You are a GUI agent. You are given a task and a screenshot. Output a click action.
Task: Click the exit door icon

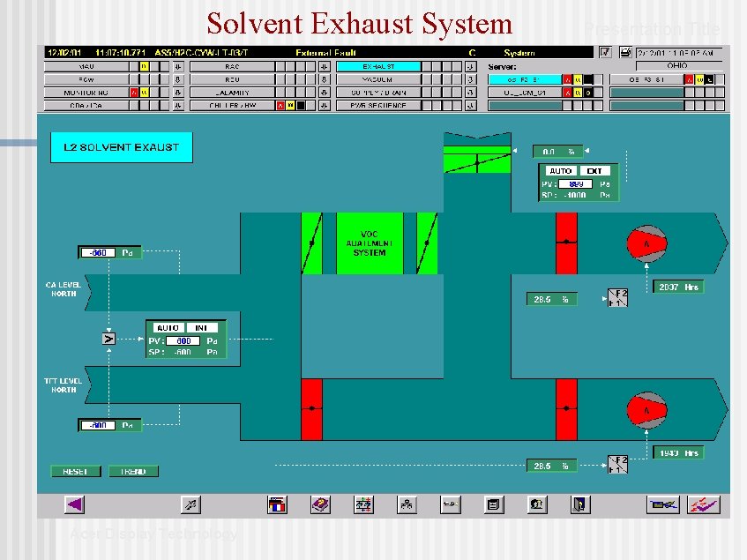580,504
